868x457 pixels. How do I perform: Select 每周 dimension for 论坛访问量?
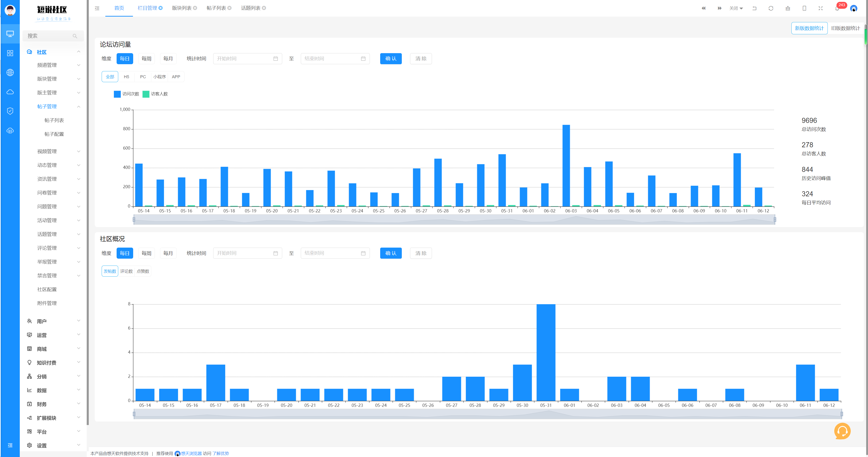click(146, 59)
